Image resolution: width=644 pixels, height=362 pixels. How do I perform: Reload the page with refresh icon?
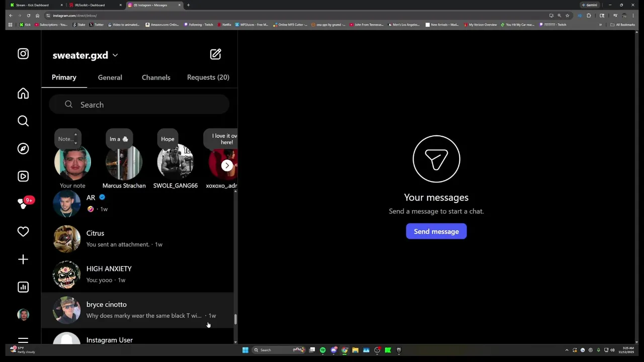[29, 16]
